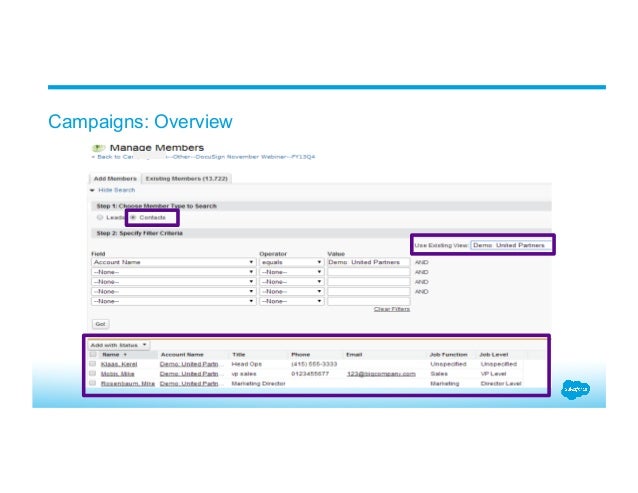Click the Head Ops title cell
The height and width of the screenshot is (493, 638).
(x=247, y=364)
